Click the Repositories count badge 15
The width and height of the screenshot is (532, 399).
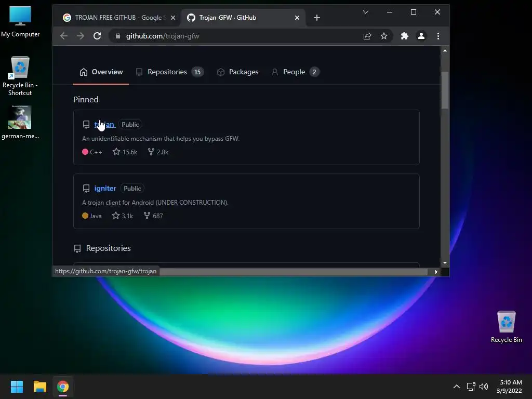(197, 72)
